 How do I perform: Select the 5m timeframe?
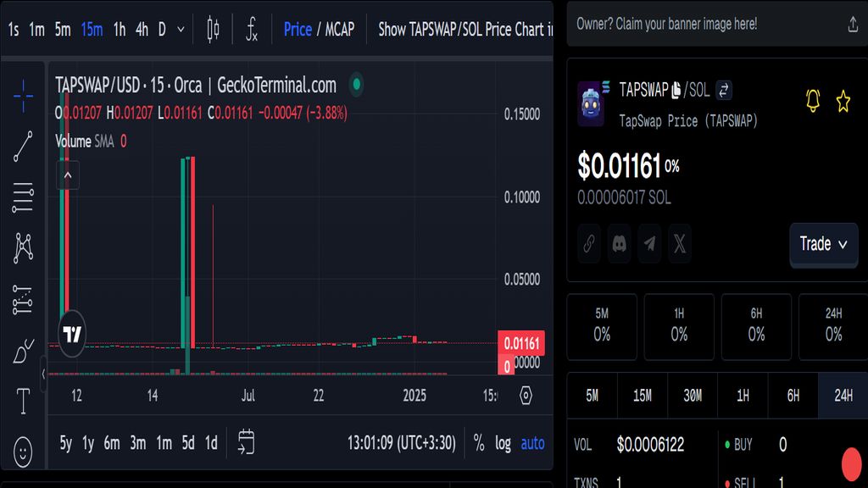[63, 30]
